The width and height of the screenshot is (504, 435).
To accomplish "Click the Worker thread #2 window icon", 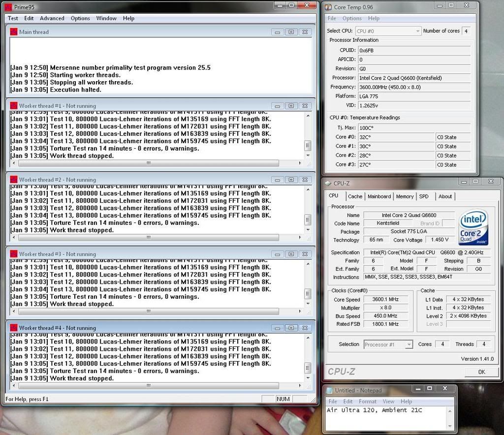I will pos(13,180).
